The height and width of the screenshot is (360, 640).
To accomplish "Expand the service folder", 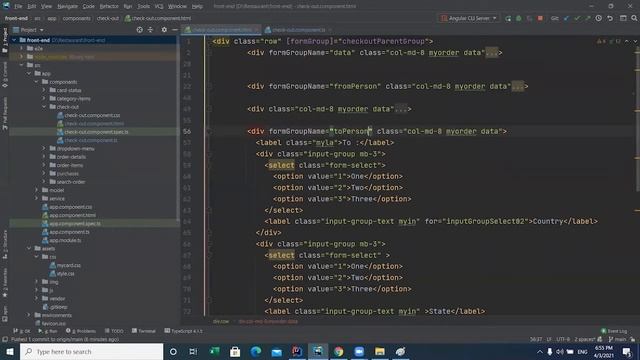I will (x=37, y=198).
